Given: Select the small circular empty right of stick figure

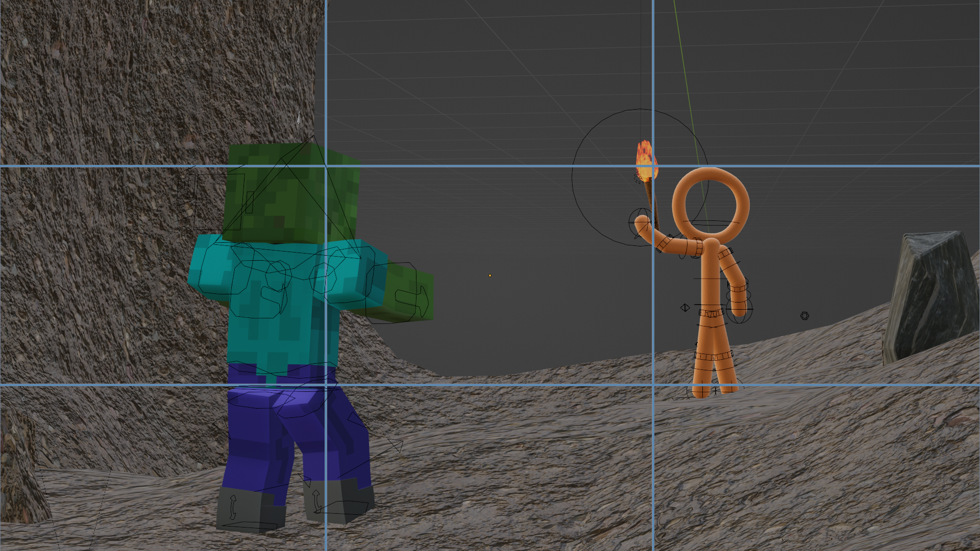Looking at the screenshot, I should 804,316.
